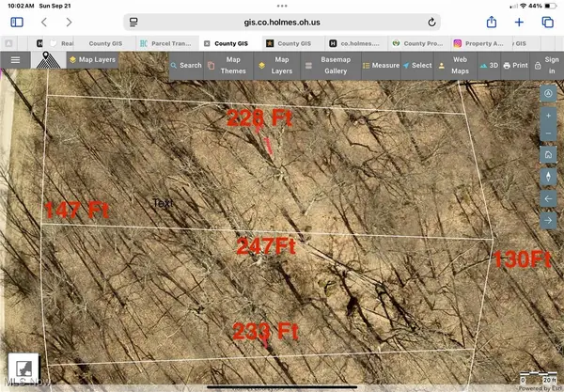Zoom out on the map
The width and height of the screenshot is (564, 392).
[548, 134]
